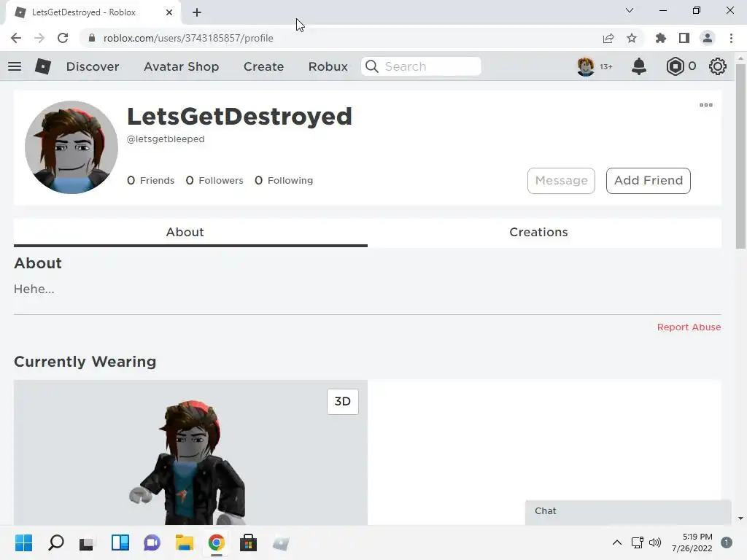Viewport: 747px width, 560px height.
Task: Go forward in browser history
Action: (x=39, y=38)
